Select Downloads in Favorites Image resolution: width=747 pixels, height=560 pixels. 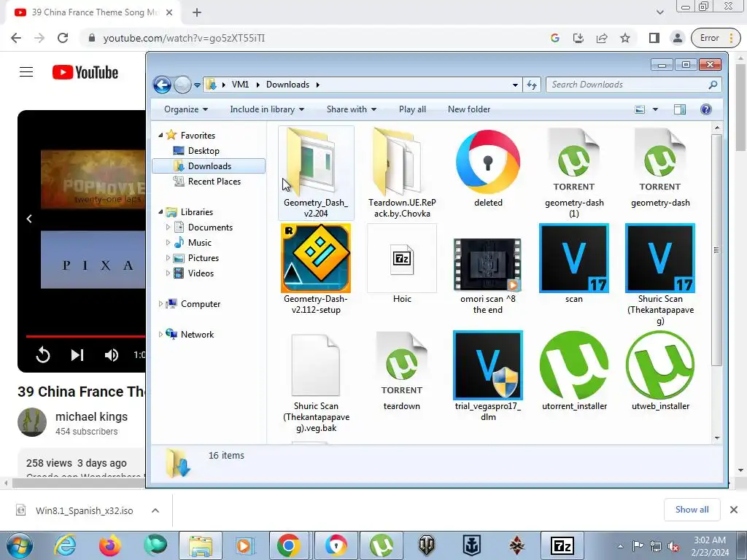coord(209,166)
